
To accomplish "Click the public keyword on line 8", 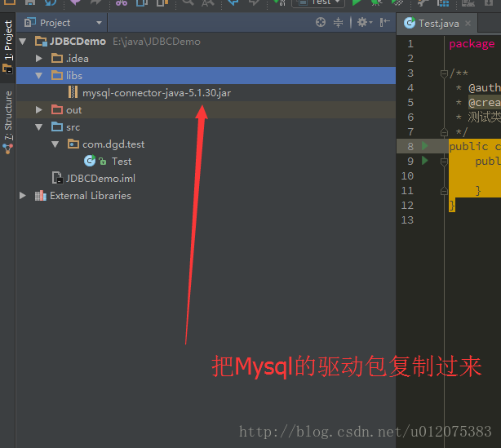I will click(468, 146).
